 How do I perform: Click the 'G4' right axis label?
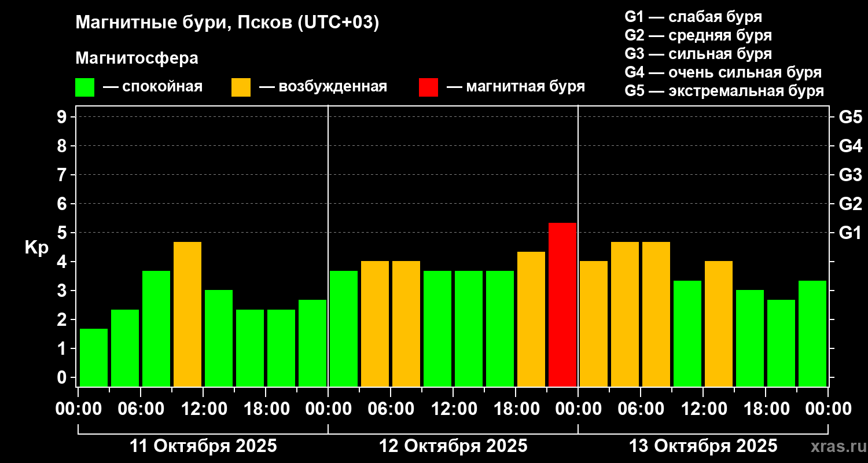850,146
